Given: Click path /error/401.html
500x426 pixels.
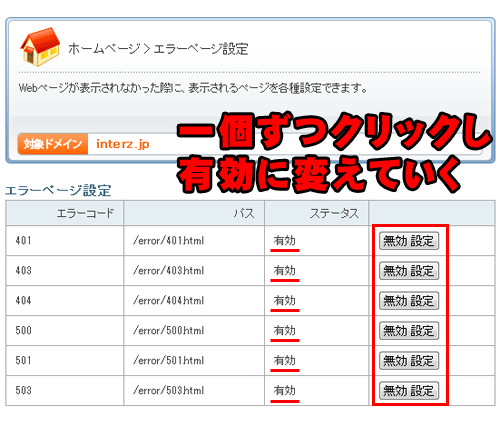Looking at the screenshot, I should point(168,240).
